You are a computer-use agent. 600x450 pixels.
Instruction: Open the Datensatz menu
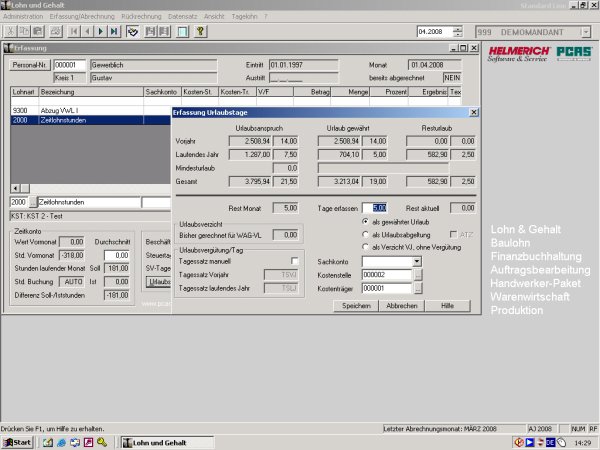click(183, 17)
